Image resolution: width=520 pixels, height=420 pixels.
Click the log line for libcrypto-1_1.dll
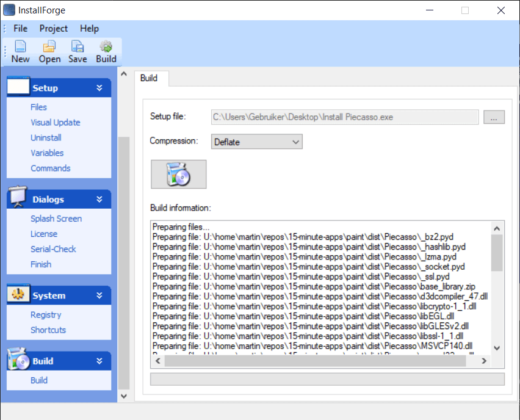pyautogui.click(x=314, y=306)
